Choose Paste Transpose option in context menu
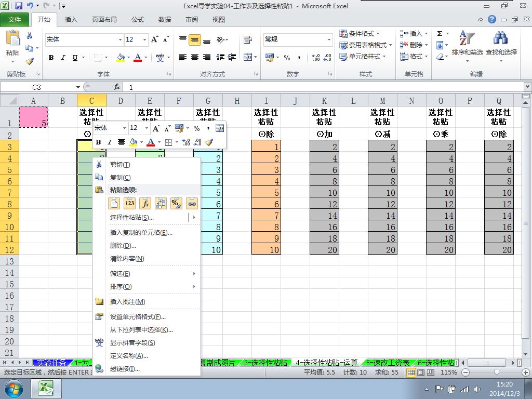This screenshot has width=532, height=399. point(161,203)
